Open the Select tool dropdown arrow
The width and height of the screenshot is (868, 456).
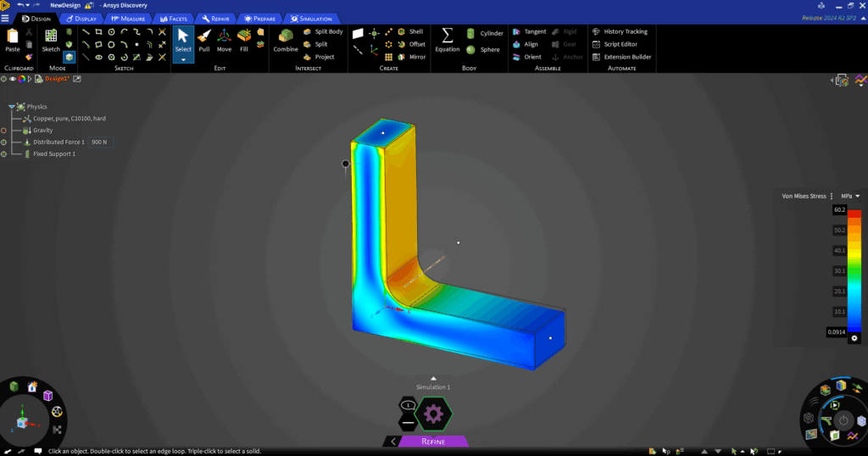(183, 59)
